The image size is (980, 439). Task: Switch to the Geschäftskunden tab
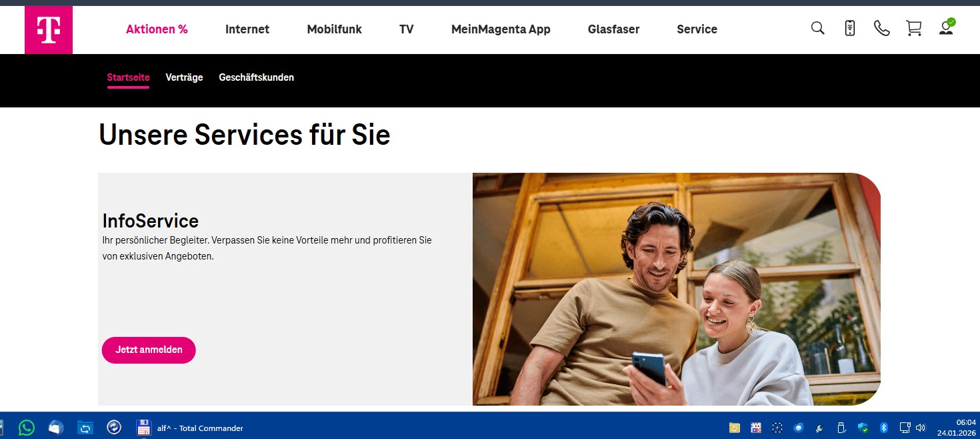pos(256,77)
